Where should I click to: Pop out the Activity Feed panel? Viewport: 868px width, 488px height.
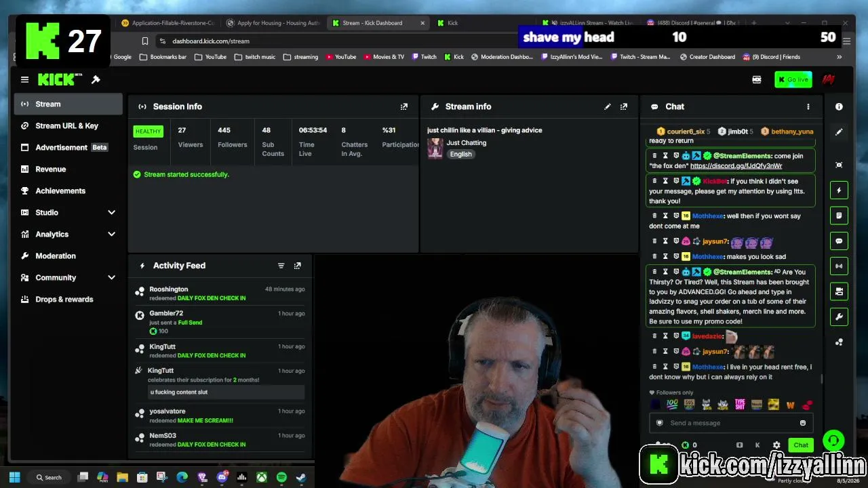coord(297,266)
